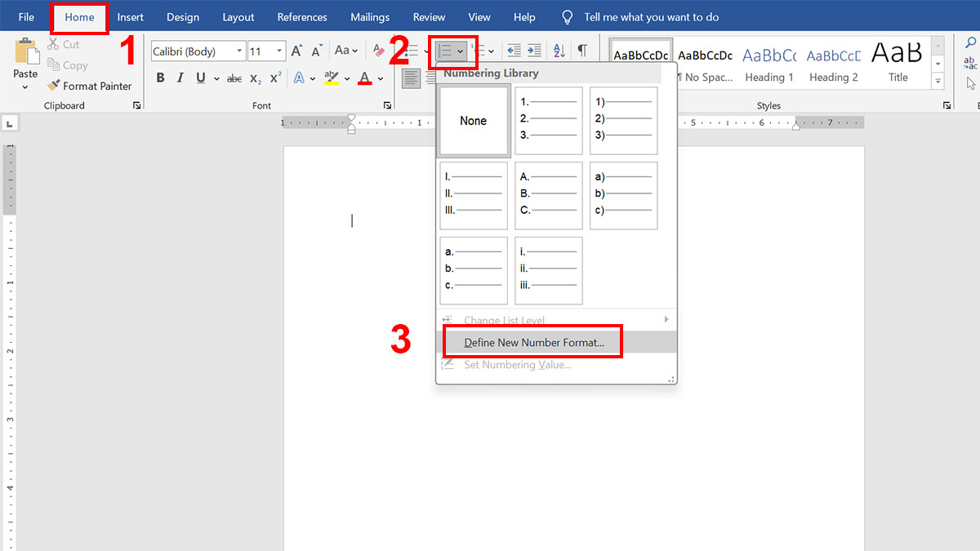Toggle the Subscript formatting
Viewport: 980px width, 551px height.
point(256,78)
